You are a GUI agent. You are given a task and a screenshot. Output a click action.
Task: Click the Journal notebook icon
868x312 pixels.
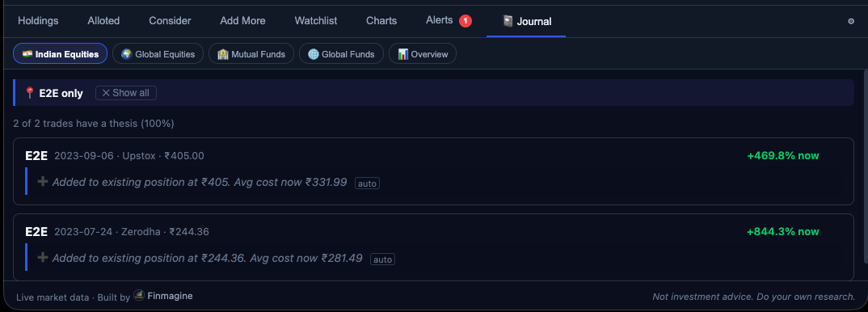(507, 21)
